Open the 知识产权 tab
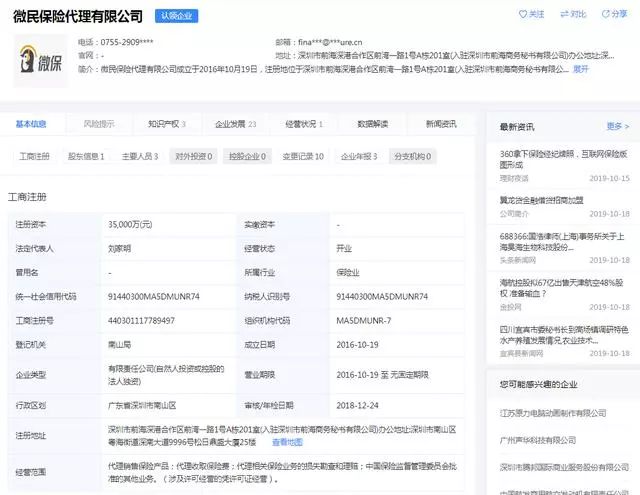 (167, 124)
